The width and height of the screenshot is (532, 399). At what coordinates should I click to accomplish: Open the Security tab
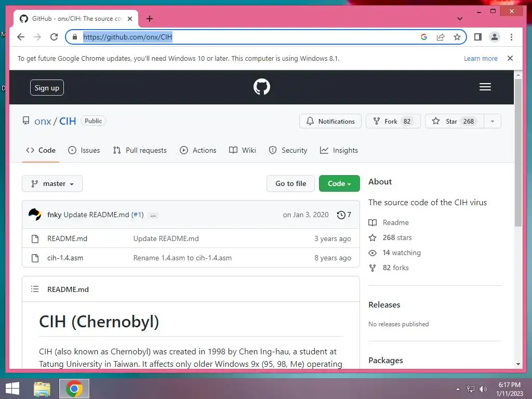pos(288,150)
